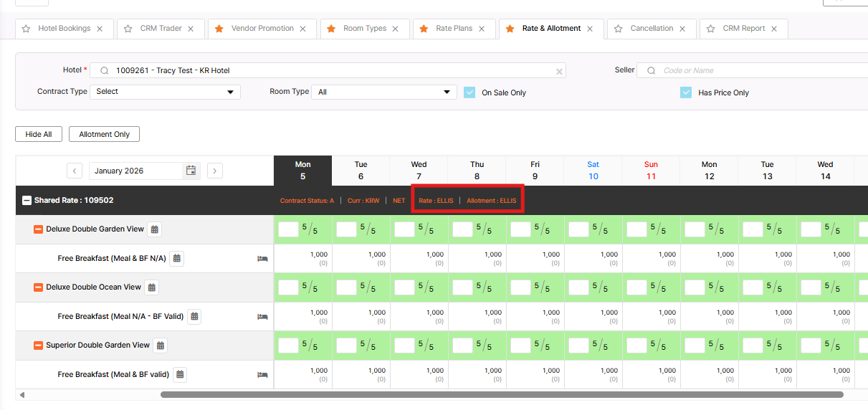The width and height of the screenshot is (868, 410).
Task: Toggle the On Sale Only checkbox
Action: tap(469, 92)
